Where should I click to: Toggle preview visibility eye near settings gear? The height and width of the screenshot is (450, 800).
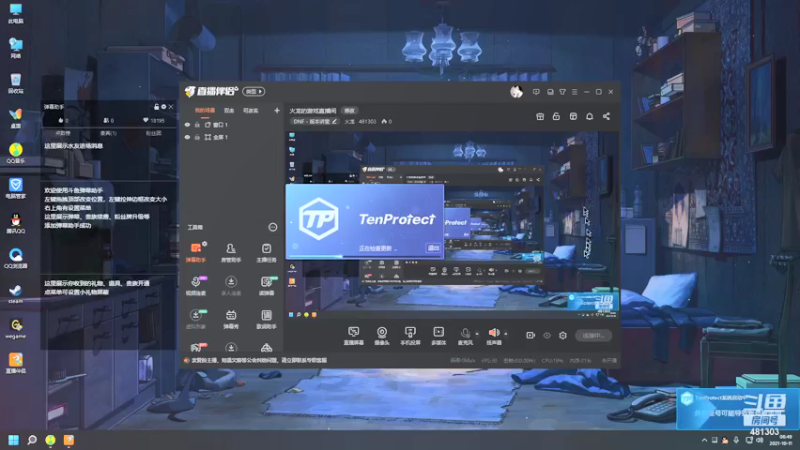(x=547, y=335)
